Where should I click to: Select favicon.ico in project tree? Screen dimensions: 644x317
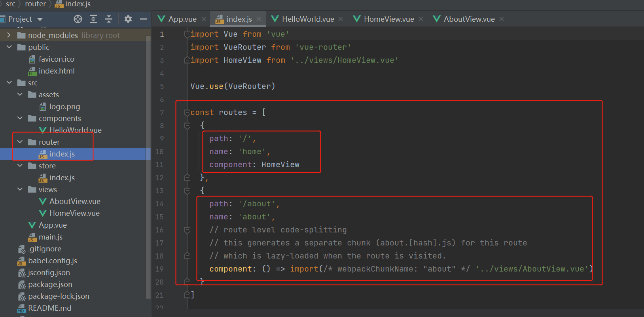(x=51, y=59)
